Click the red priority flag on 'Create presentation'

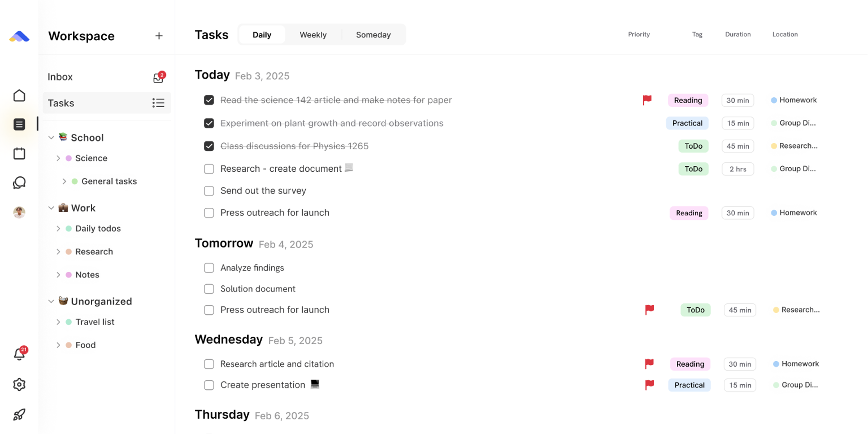click(650, 385)
